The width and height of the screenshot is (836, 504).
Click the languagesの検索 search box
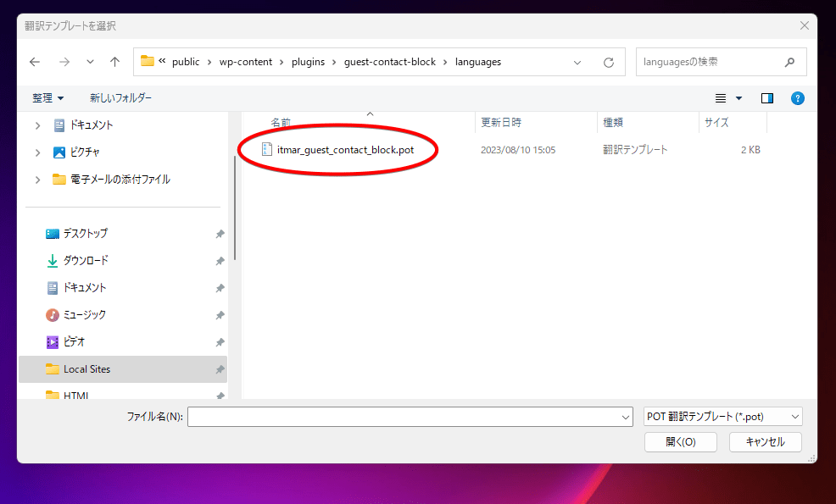(x=721, y=62)
